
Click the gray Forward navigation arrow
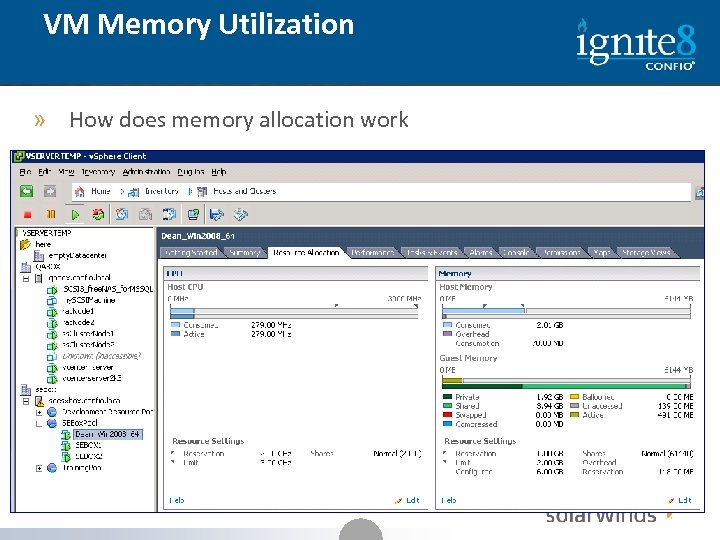50,191
